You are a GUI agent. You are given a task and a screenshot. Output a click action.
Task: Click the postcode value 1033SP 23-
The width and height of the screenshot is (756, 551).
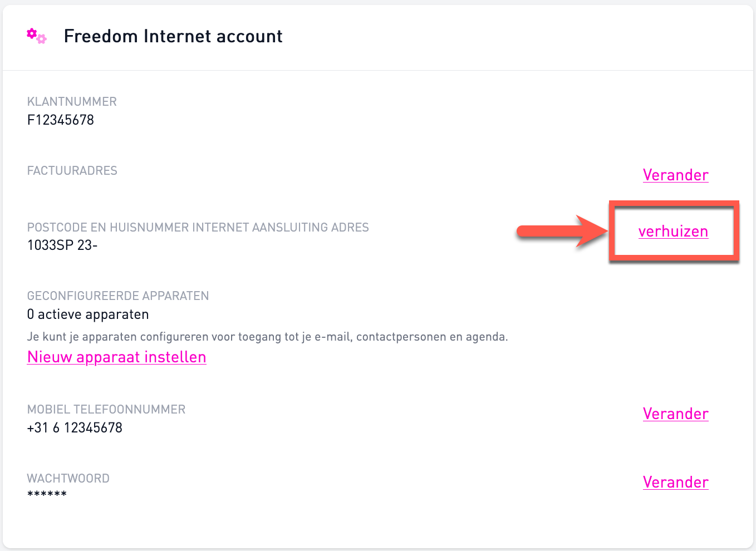(62, 245)
